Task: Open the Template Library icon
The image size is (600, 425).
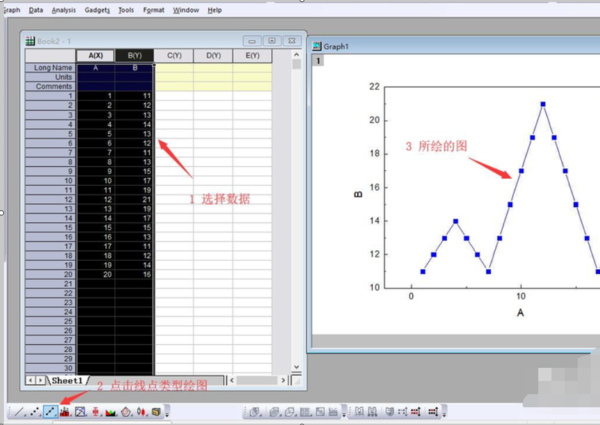Action: coord(156,412)
